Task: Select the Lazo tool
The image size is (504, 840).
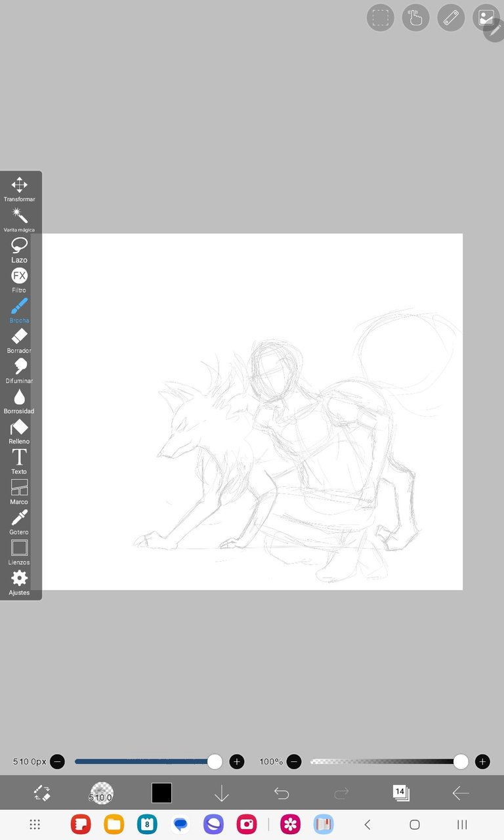Action: pyautogui.click(x=20, y=250)
